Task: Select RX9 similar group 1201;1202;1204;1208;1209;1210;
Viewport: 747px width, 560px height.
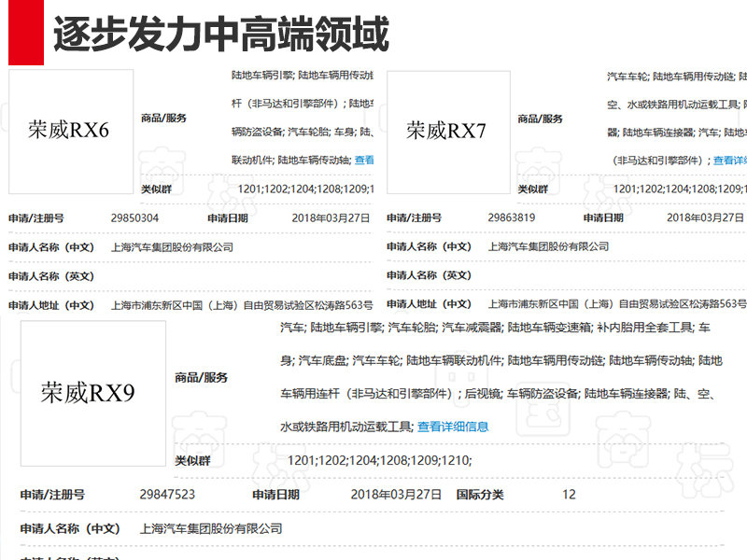Action: (380, 460)
